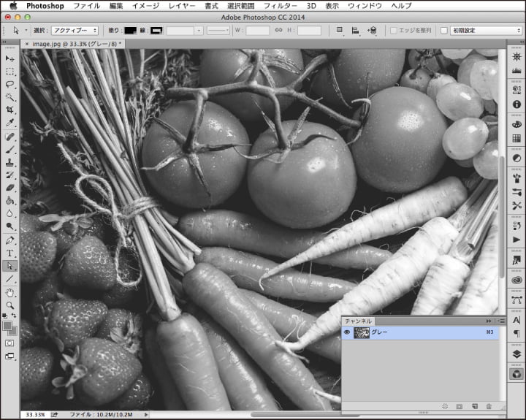Open the 選択 アクティブ dropdown
Screen dimensions: 526x420
(75, 31)
